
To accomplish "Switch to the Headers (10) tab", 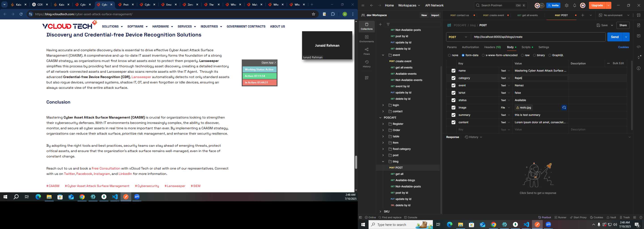I will pos(492,47).
